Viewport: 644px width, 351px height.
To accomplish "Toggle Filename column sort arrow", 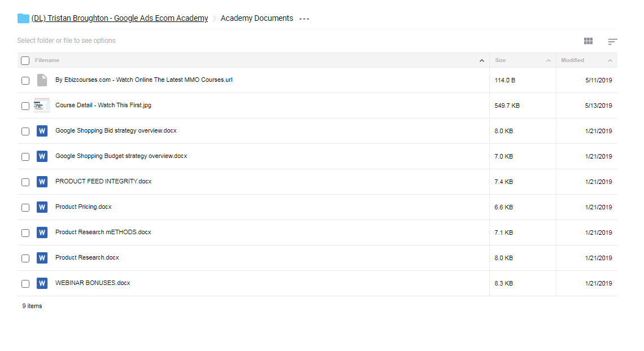I will [x=482, y=61].
